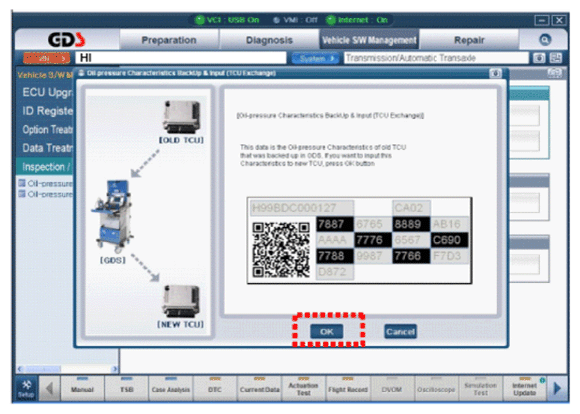Screen dimensions: 580x414
Task: Click the vehicle model field showing HI
Action: [181, 58]
